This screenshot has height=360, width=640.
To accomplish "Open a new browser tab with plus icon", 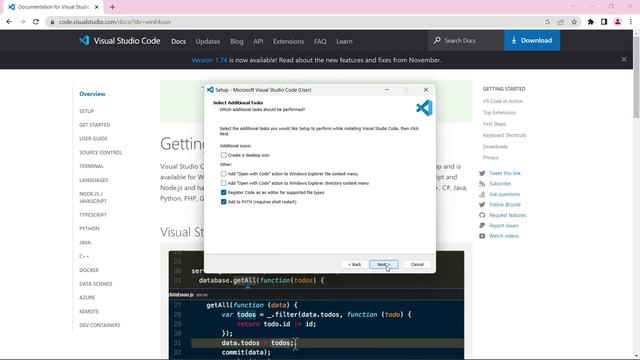I will [112, 7].
